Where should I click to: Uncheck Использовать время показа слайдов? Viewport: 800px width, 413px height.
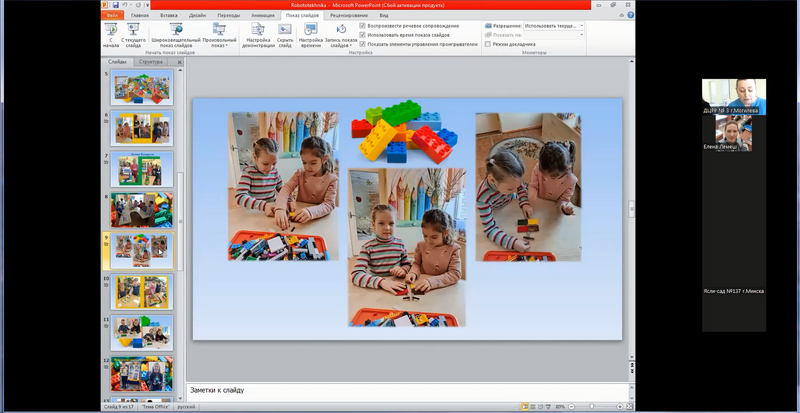[x=362, y=35]
